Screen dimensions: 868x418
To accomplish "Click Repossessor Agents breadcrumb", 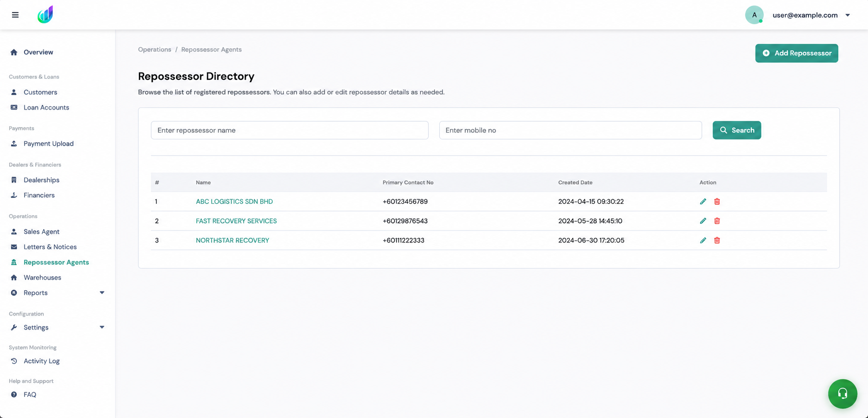I will [211, 49].
